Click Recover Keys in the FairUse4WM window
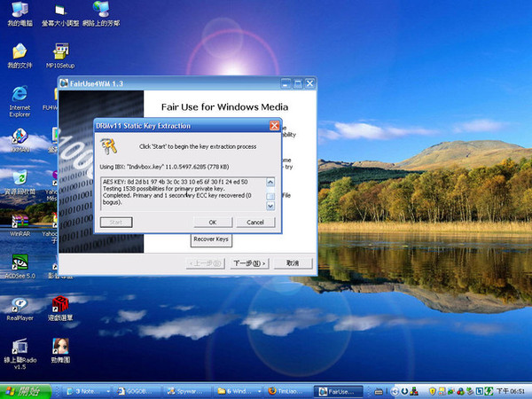This screenshot has height=399, width=532. tap(211, 239)
